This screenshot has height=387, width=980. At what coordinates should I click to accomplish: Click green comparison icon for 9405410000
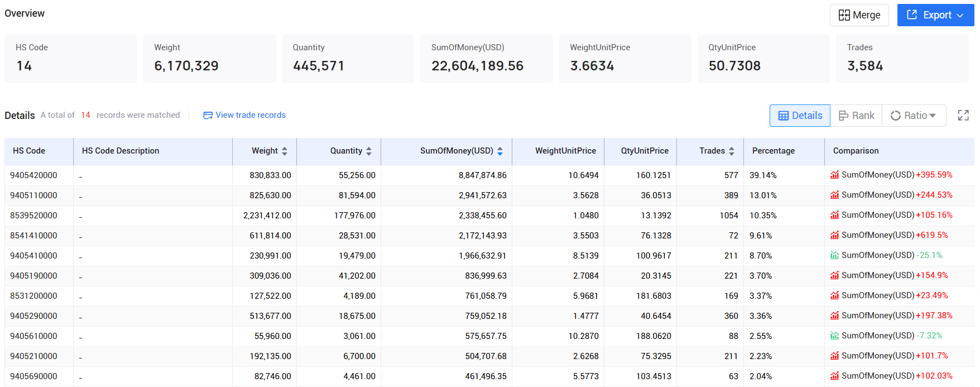pyautogui.click(x=835, y=255)
